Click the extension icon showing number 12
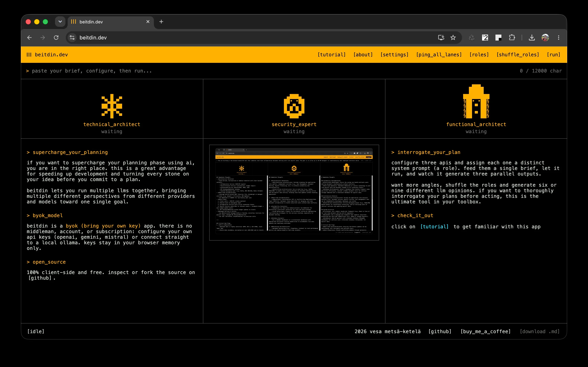Screen dimensions: 588x367 (485, 38)
